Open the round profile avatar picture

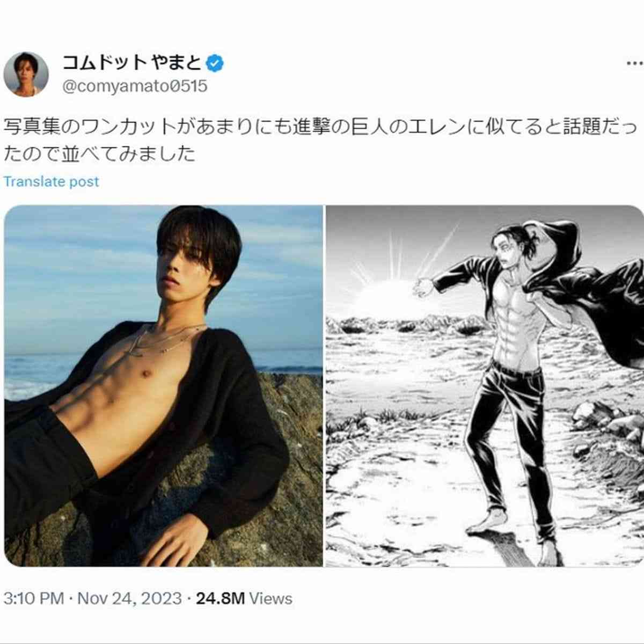pyautogui.click(x=26, y=74)
